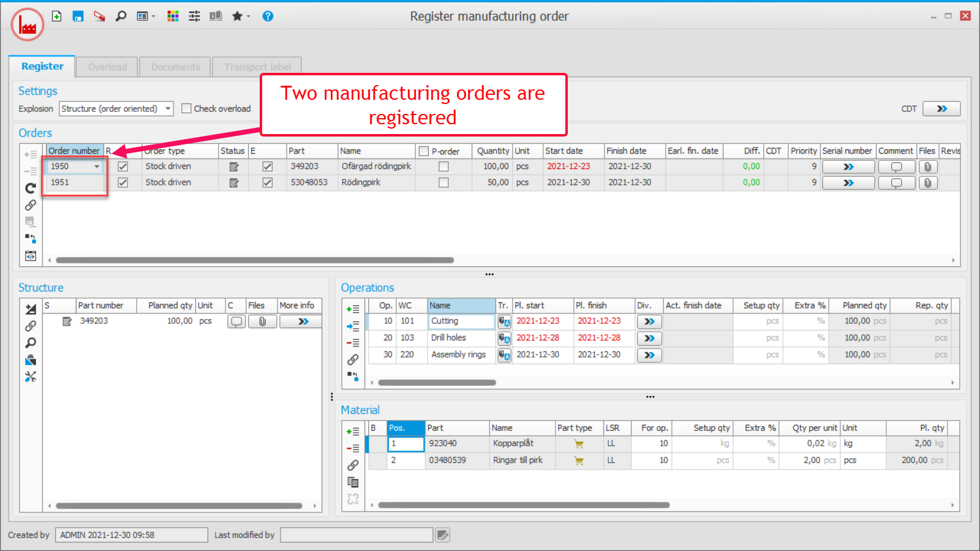The width and height of the screenshot is (980, 551).
Task: Click the ADMIN 2021-12-30 created-by field
Action: point(130,534)
